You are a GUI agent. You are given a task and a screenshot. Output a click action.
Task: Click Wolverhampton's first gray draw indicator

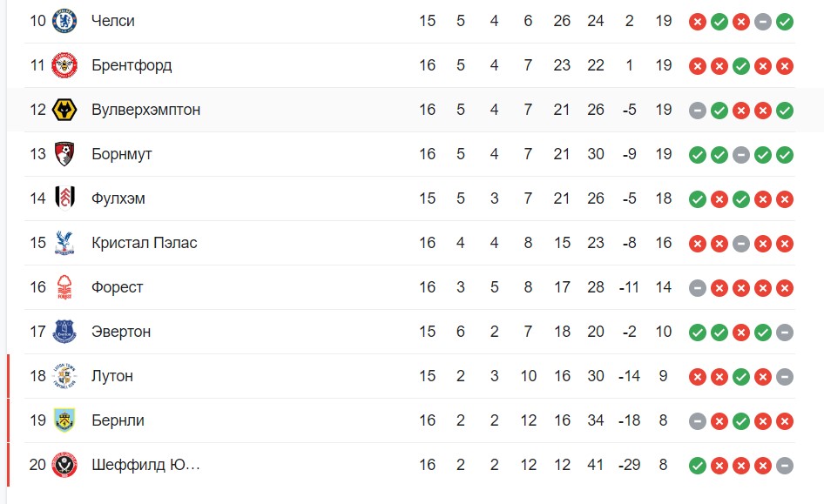point(698,111)
